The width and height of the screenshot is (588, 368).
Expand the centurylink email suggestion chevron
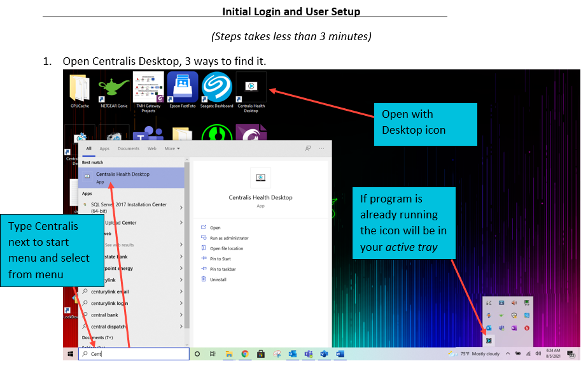pos(181,292)
